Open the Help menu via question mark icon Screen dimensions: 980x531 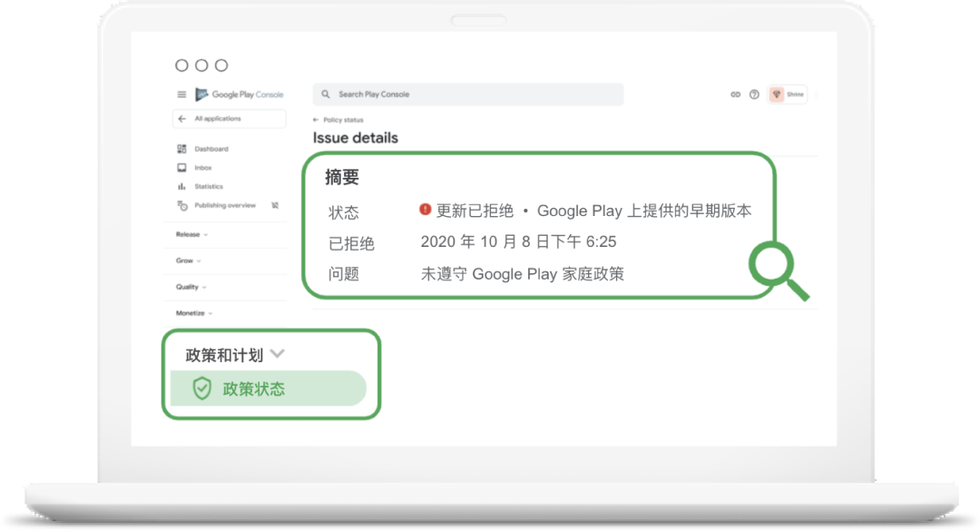coord(754,94)
